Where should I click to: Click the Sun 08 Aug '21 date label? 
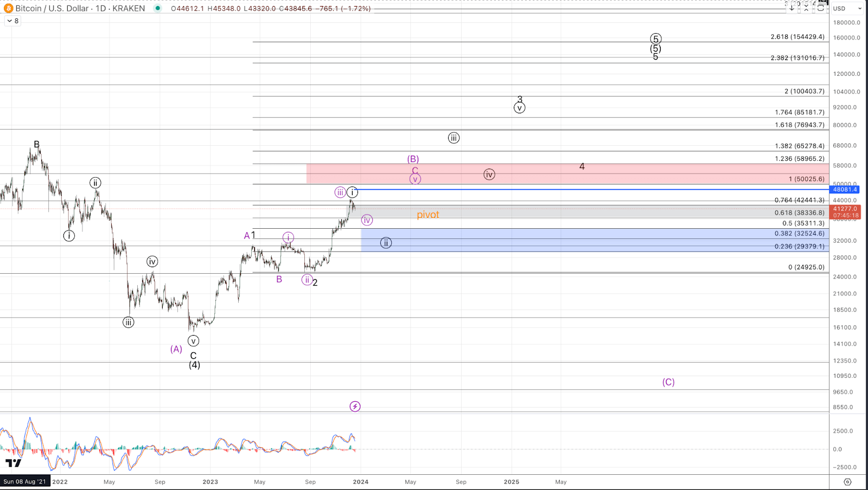point(25,481)
